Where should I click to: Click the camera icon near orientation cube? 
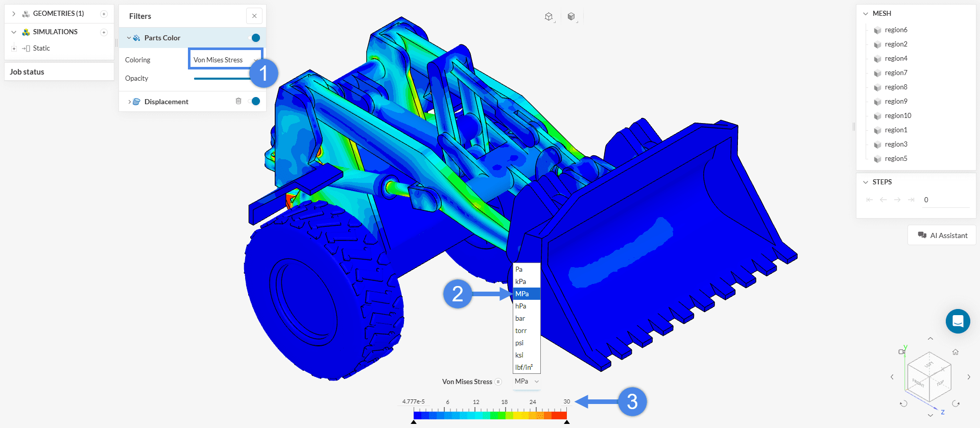(901, 351)
